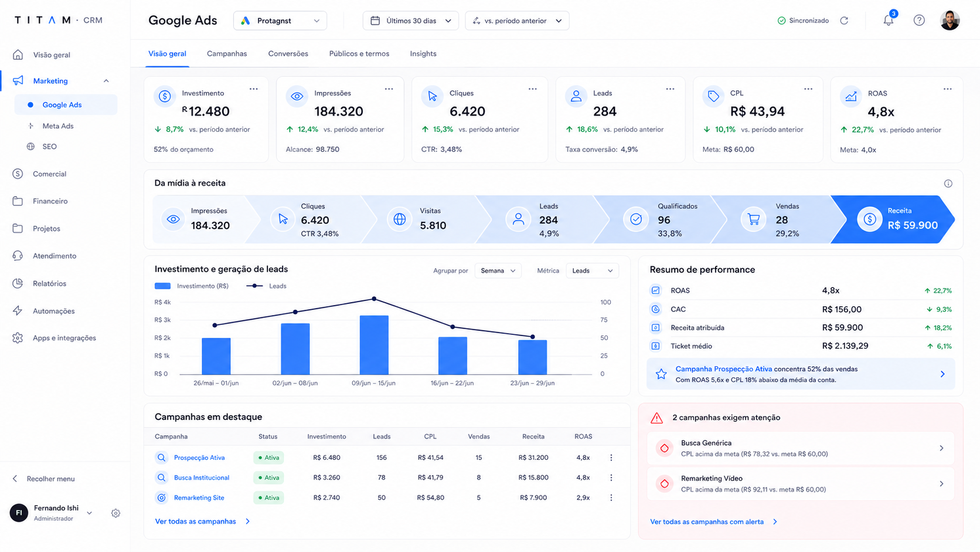Select Google Ads in sidebar
The width and height of the screenshot is (980, 552).
pos(66,105)
